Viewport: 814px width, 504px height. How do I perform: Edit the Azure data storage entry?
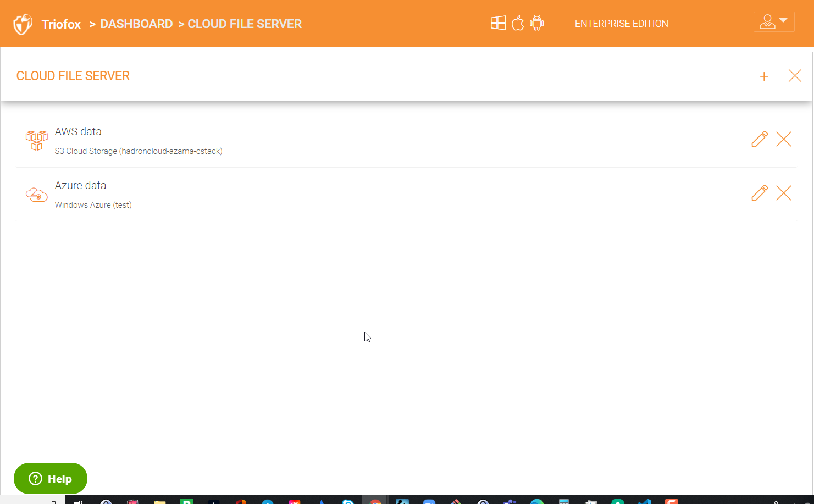tap(760, 193)
